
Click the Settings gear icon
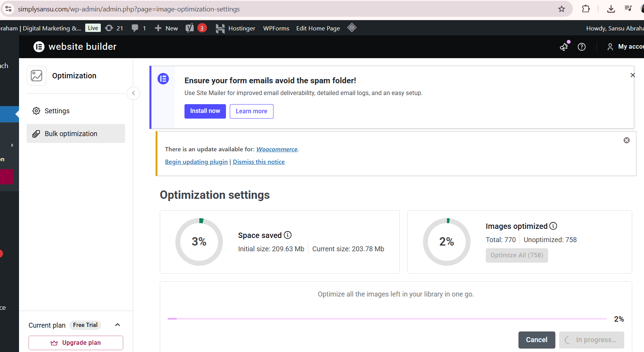36,111
